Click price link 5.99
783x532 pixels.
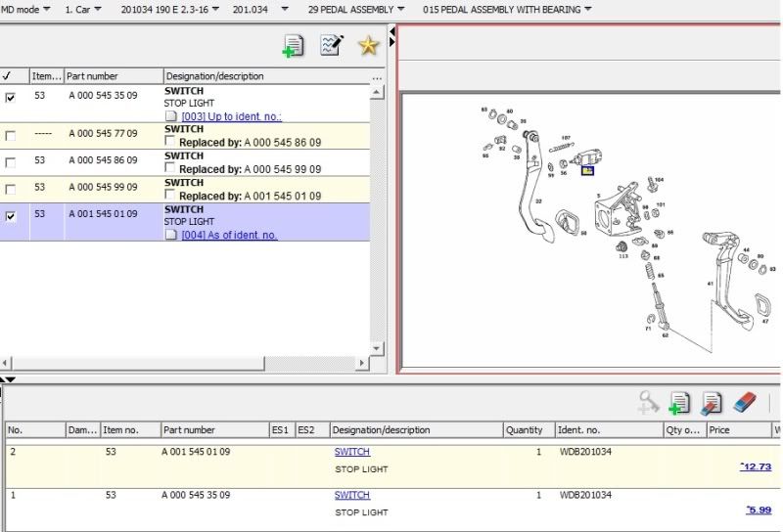click(x=759, y=510)
